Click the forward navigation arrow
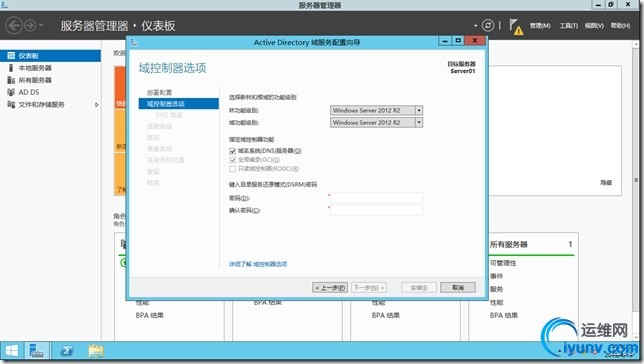The width and height of the screenshot is (644, 364). pyautogui.click(x=30, y=25)
